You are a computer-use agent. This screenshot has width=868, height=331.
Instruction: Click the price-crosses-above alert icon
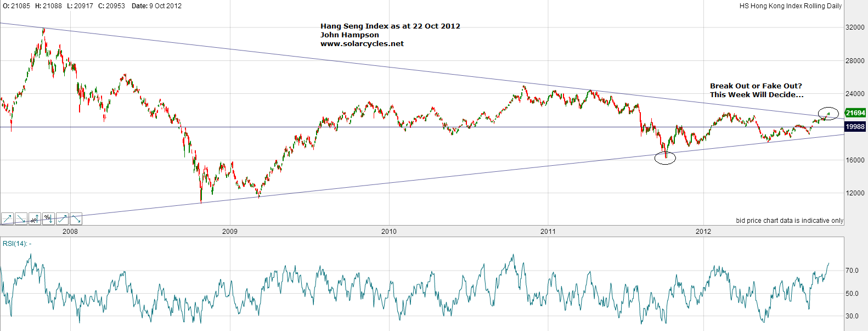coord(7,219)
